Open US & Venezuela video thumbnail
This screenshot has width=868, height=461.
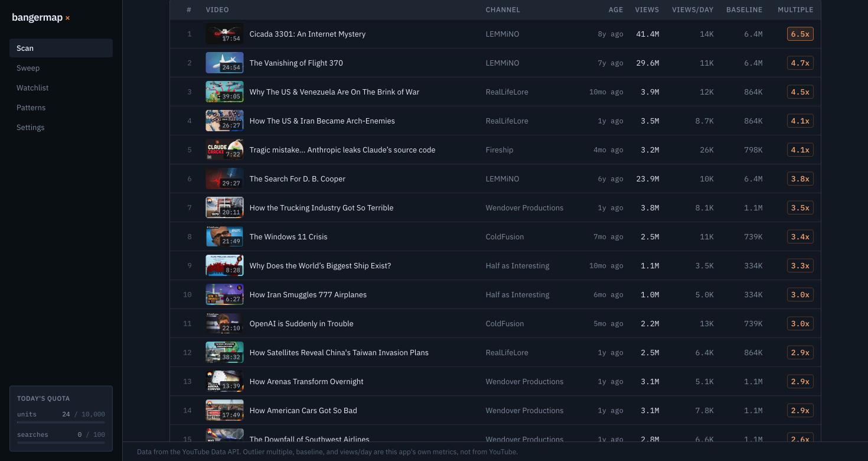click(224, 92)
